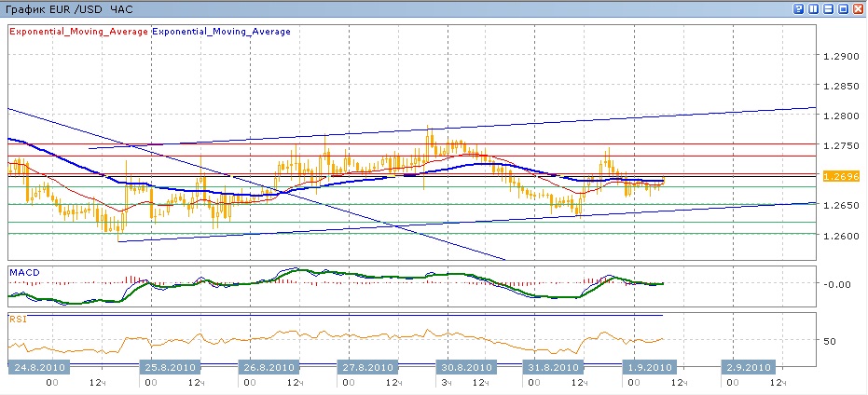Click the blue Exponential_Moving_Average legend label
868x395 pixels.
coord(221,31)
